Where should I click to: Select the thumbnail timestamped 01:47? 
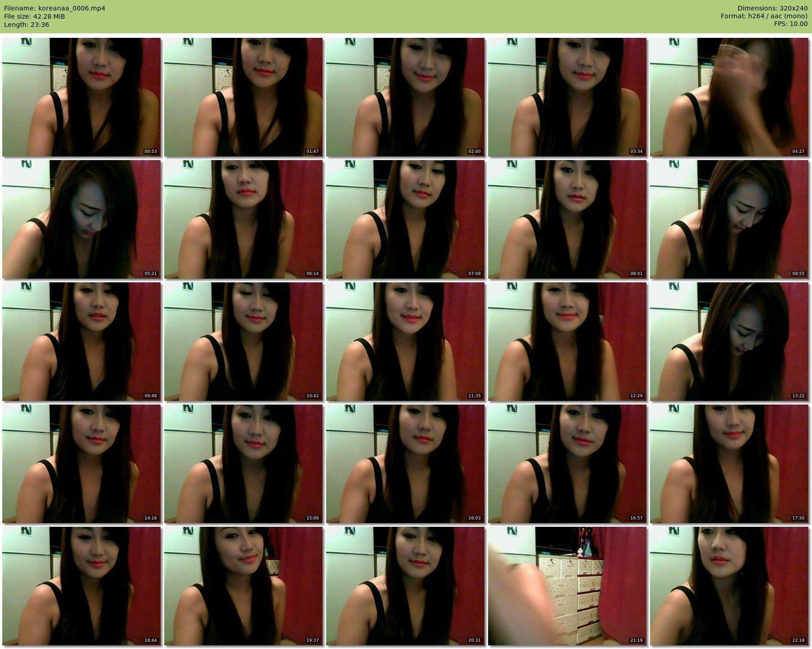243,97
